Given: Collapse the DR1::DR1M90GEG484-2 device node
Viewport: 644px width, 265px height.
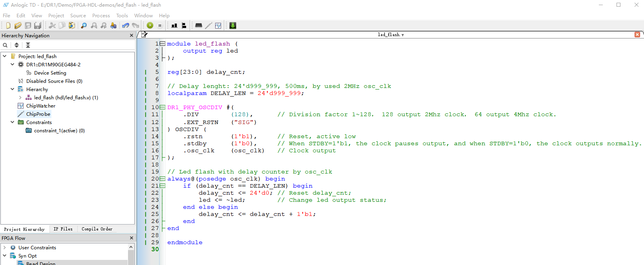Looking at the screenshot, I should (x=13, y=64).
